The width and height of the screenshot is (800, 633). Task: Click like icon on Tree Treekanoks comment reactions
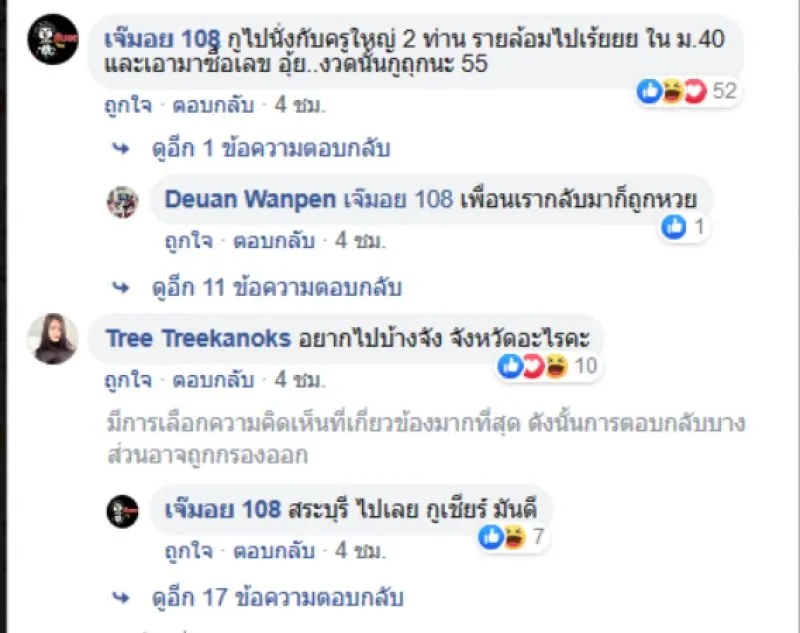coord(510,366)
